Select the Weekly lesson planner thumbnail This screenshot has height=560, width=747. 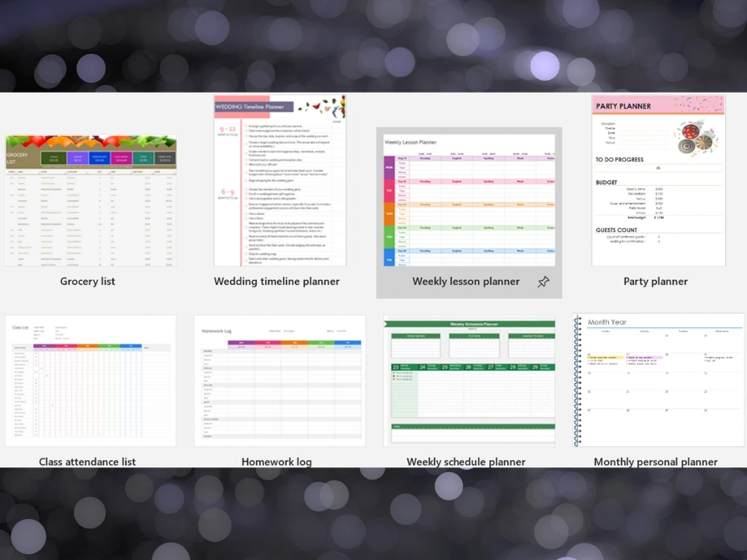[x=469, y=200]
